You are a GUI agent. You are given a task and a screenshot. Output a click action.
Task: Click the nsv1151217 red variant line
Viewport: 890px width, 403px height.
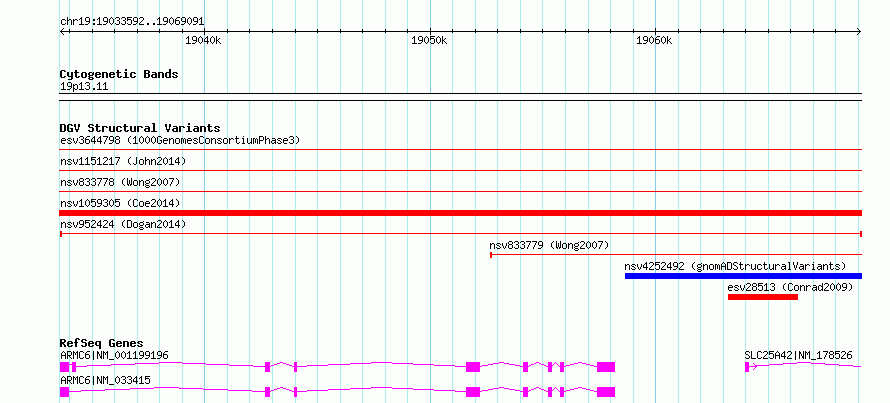tap(460, 170)
